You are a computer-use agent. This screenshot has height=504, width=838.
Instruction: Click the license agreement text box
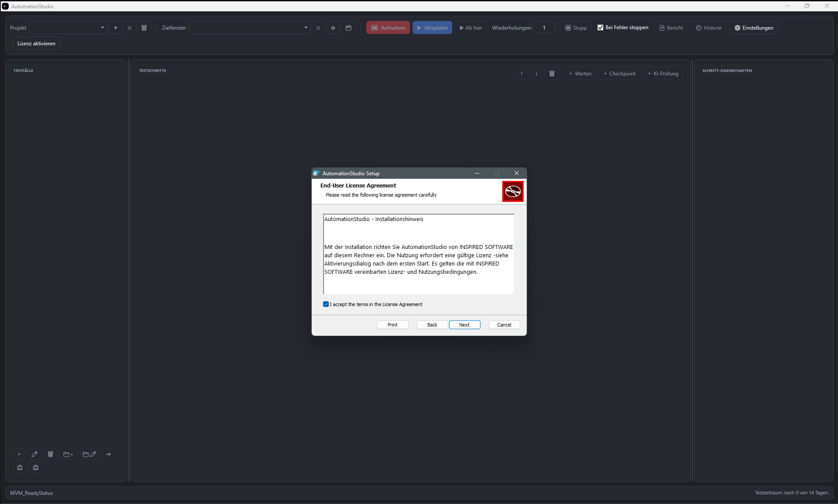[x=419, y=254]
